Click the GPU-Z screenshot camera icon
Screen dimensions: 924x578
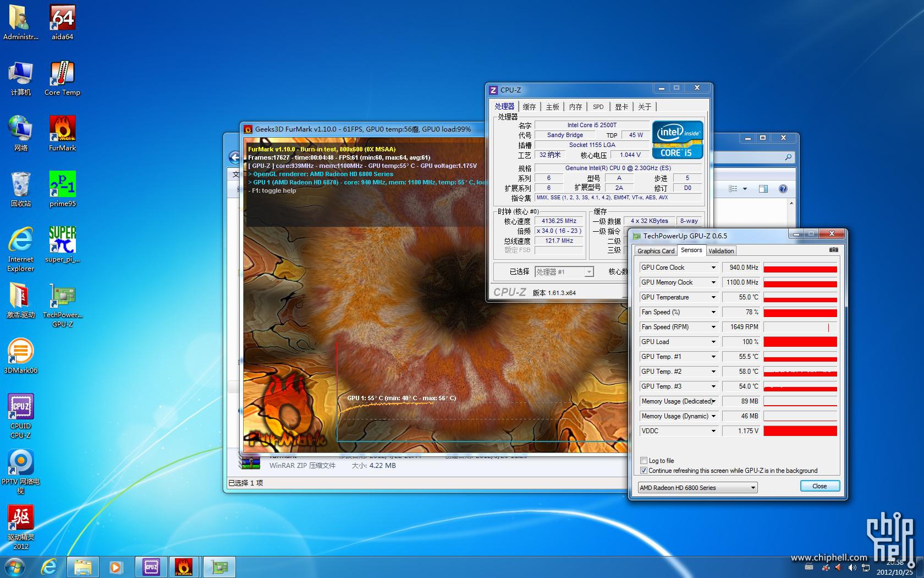(834, 250)
